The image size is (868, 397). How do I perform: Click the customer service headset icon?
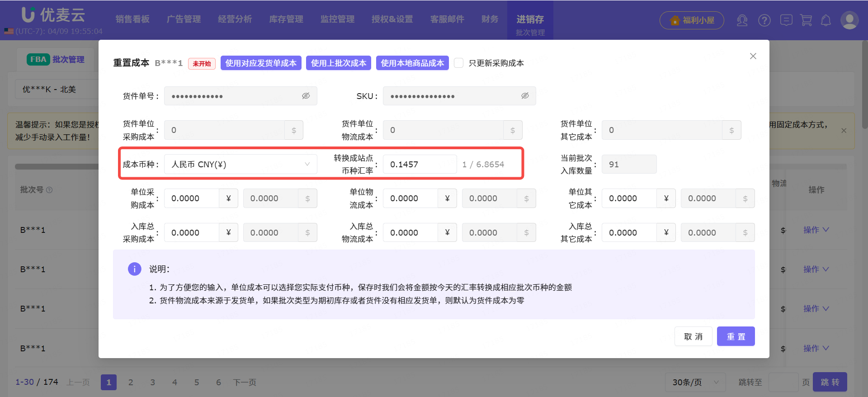tap(742, 20)
